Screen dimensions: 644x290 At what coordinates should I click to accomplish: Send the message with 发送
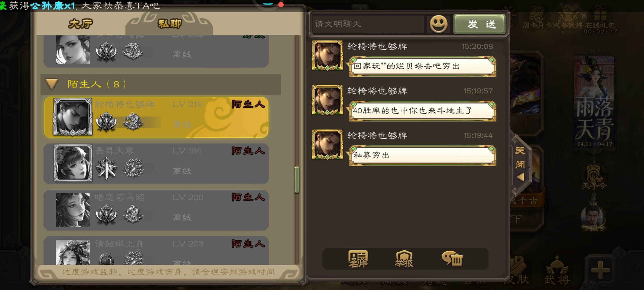click(480, 24)
